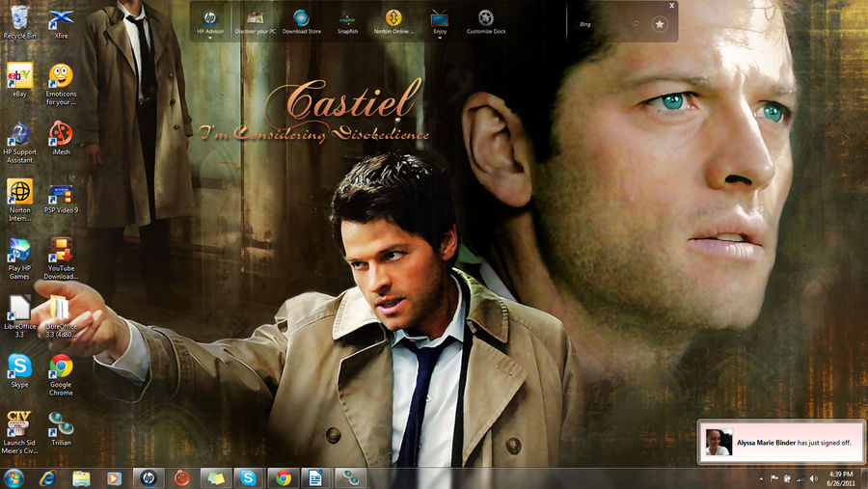Screen dimensions: 868x489
Task: Click the Enjoy TV icon in dock
Action: [x=440, y=22]
